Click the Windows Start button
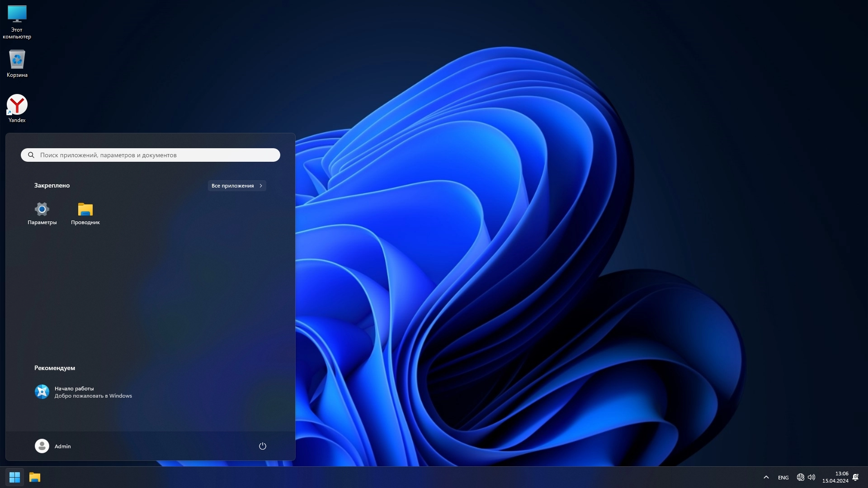The width and height of the screenshot is (868, 488). (x=14, y=477)
